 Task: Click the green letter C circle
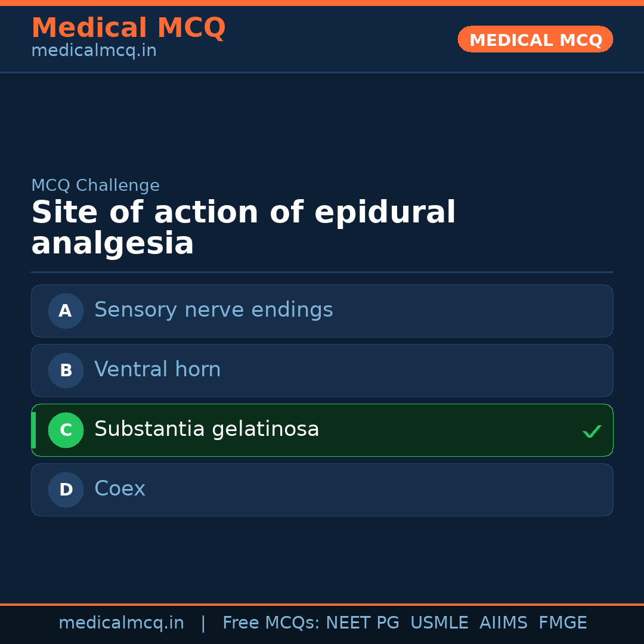pos(66,430)
